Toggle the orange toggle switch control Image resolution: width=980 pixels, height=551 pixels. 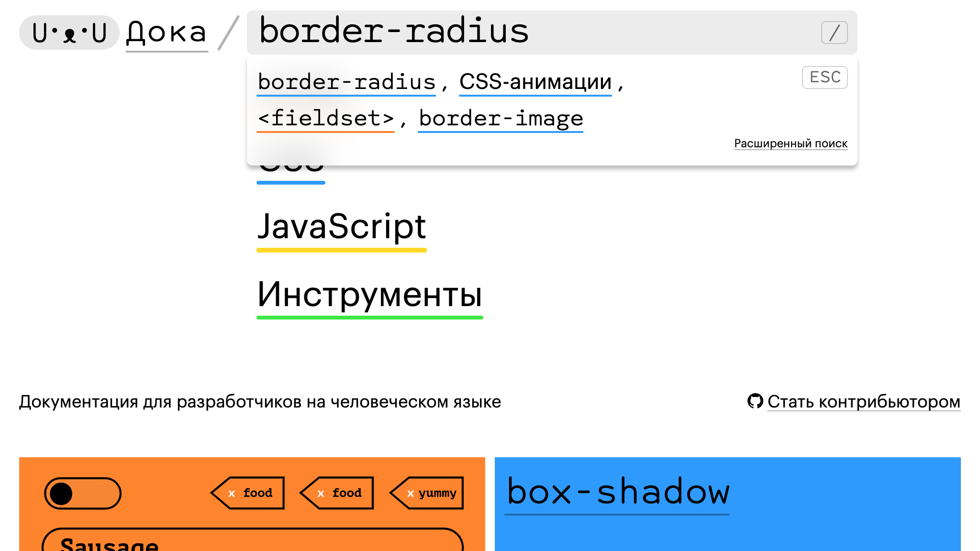[x=82, y=493]
